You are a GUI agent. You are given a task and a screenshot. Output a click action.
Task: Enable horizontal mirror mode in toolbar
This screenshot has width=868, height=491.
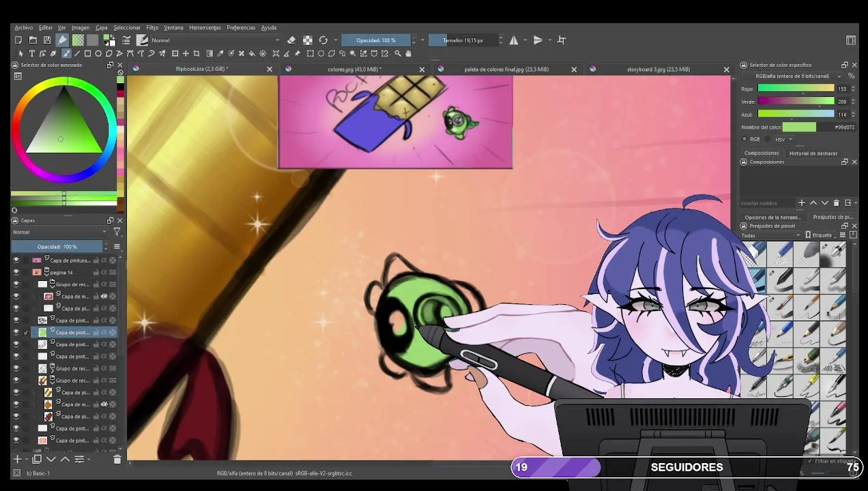(514, 40)
